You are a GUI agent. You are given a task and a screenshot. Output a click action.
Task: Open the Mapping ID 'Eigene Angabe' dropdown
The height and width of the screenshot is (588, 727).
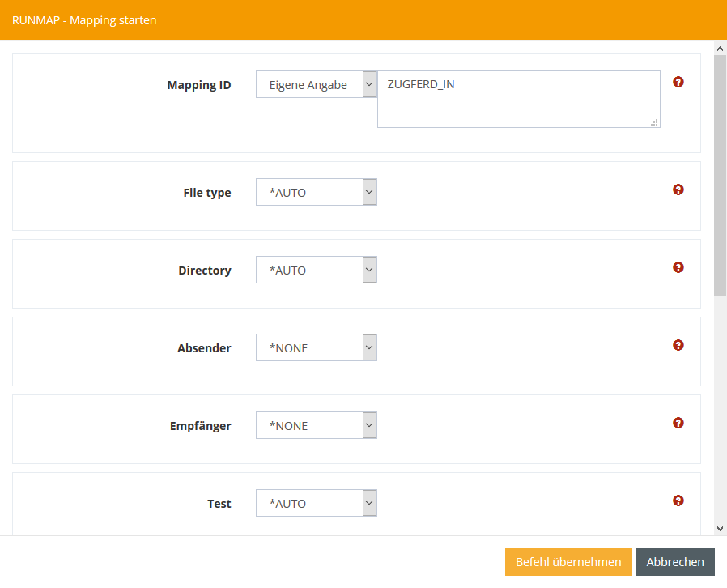(316, 85)
